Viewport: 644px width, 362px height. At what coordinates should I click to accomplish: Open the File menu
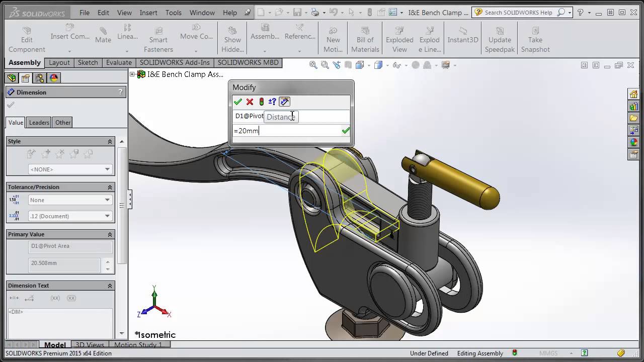[x=85, y=13]
